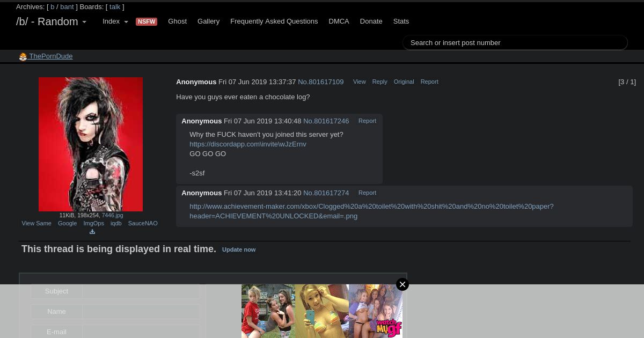Go to the Gallery page
Viewport: 644px width, 338px height.
click(x=208, y=21)
